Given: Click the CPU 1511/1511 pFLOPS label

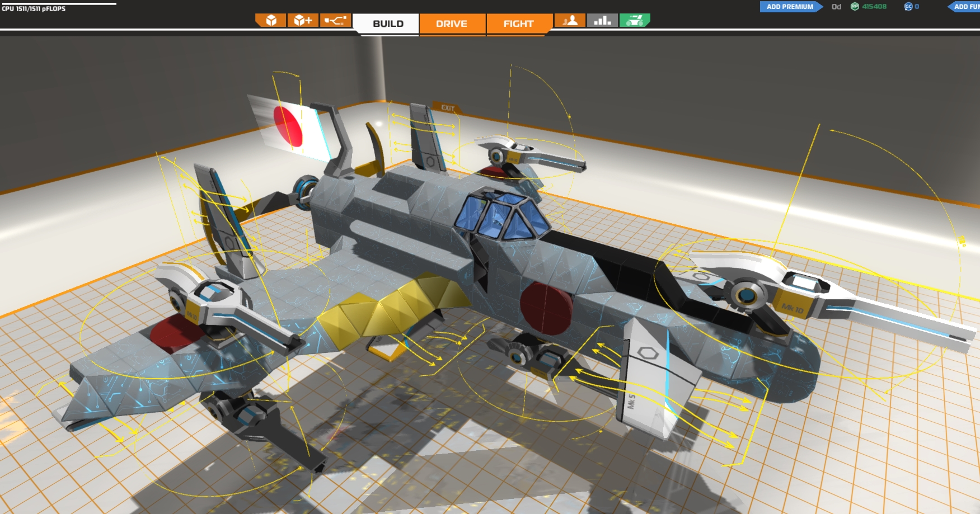Looking at the screenshot, I should pos(34,9).
